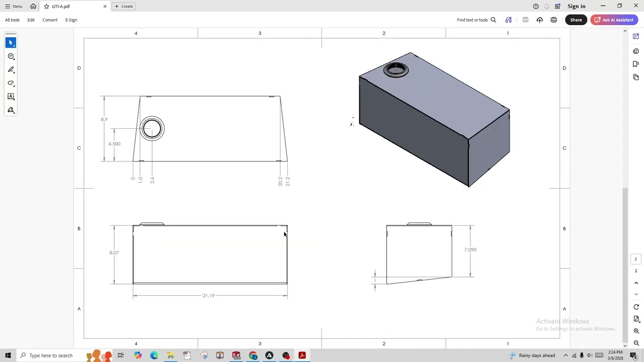Open Microsoft Edge from taskbar
644x362 pixels.
click(x=154, y=355)
